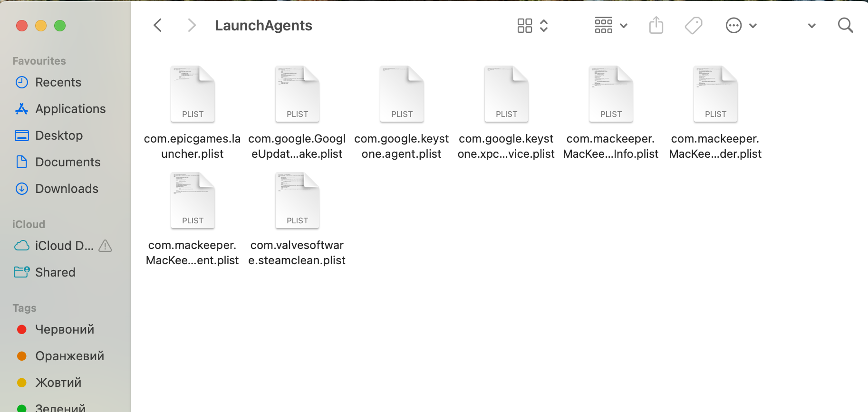This screenshot has width=868, height=412.
Task: Go forward with the right chevron
Action: point(192,25)
